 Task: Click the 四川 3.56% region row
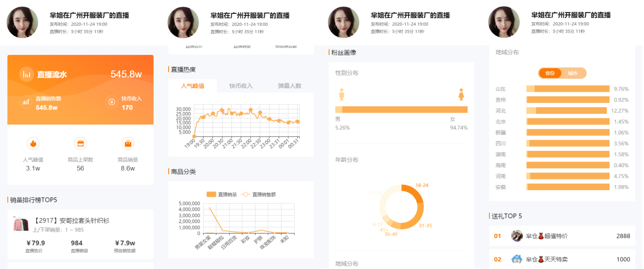[x=562, y=143]
